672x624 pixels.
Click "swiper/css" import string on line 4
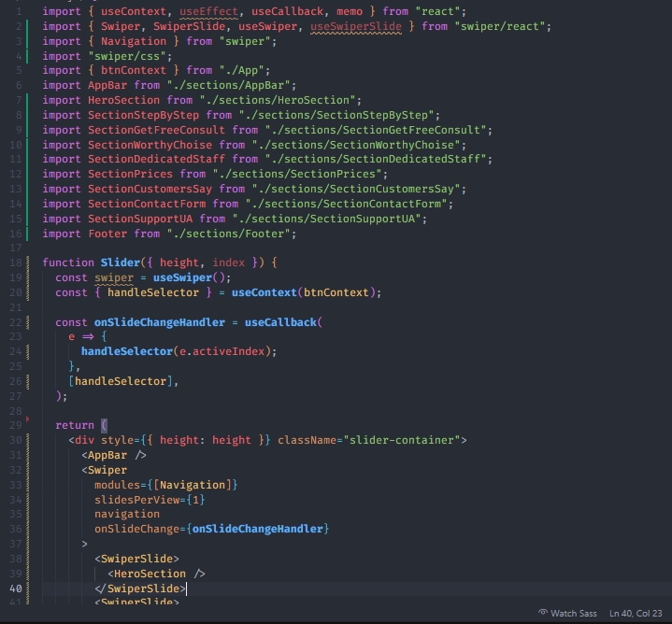click(x=127, y=56)
